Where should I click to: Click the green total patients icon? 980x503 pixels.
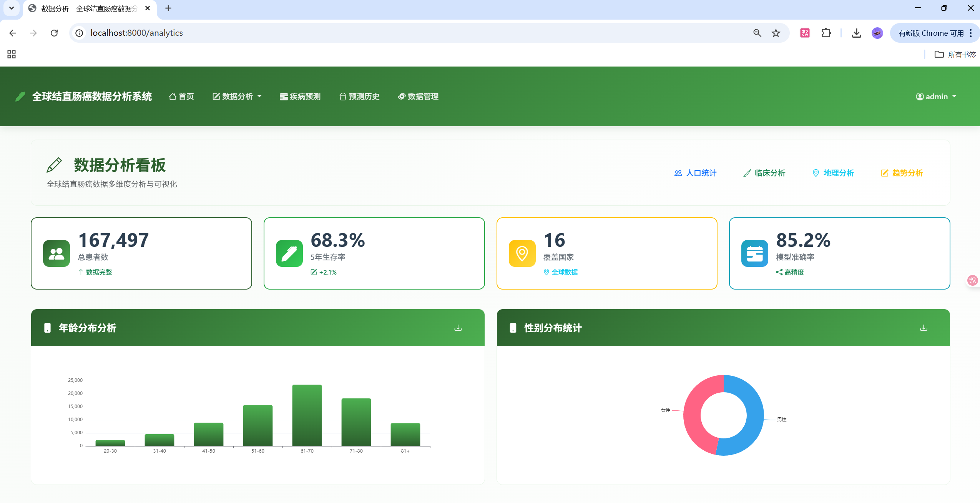tap(56, 253)
